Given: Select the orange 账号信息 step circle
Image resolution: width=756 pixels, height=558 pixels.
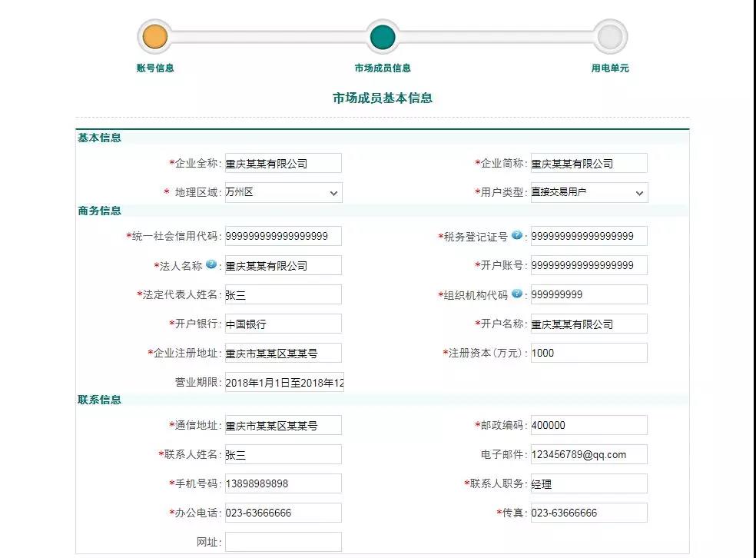Looking at the screenshot, I should (154, 37).
